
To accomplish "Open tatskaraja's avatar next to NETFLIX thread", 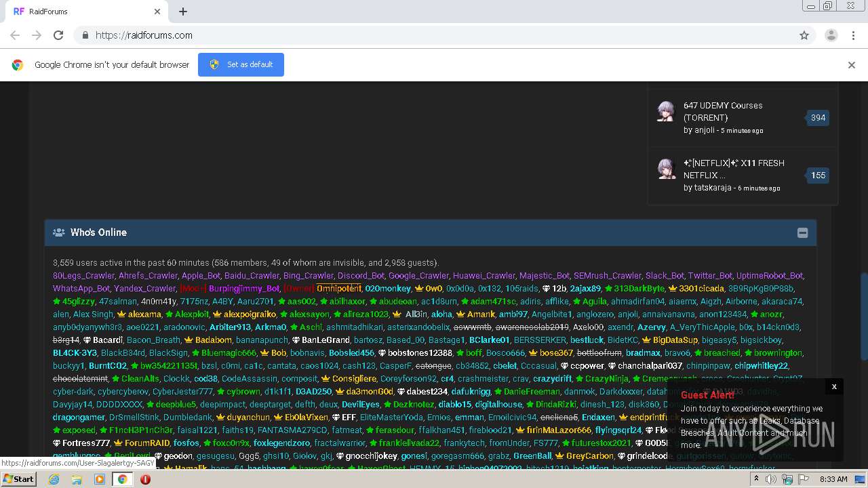I will (667, 169).
